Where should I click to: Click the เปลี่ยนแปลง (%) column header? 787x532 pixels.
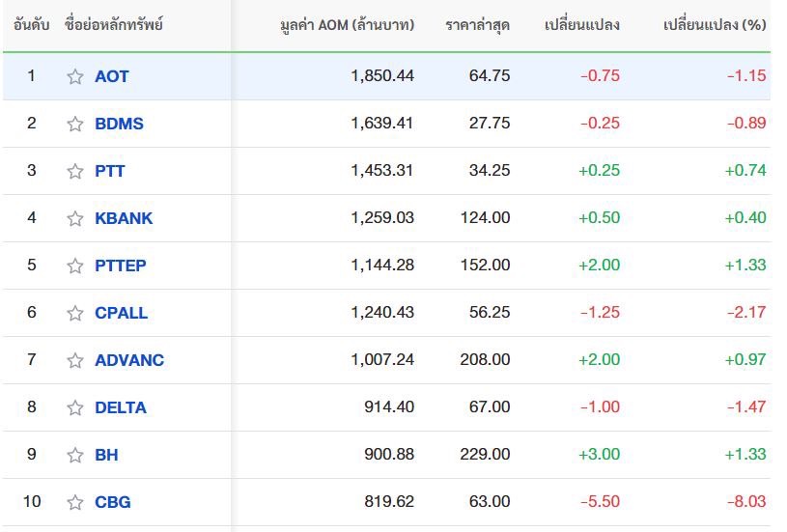click(x=715, y=24)
